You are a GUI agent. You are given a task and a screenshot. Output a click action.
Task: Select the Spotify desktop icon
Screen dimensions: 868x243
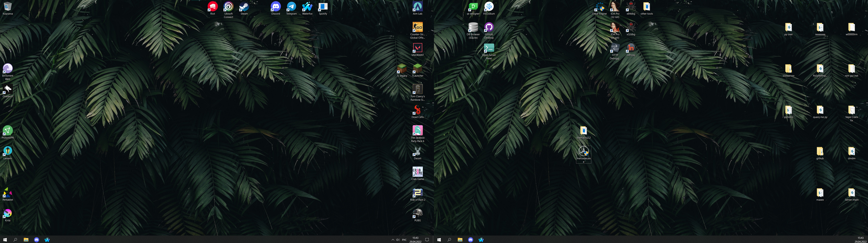coord(323,7)
